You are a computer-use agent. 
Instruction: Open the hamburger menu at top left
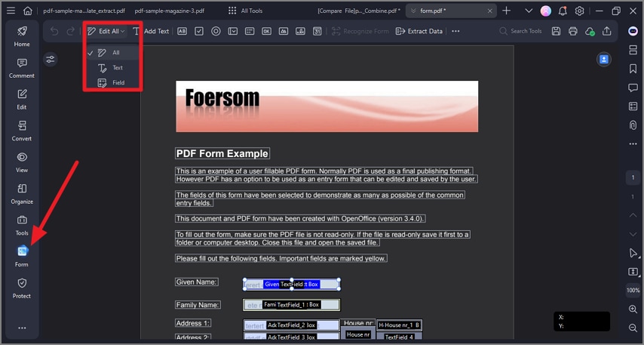click(x=11, y=11)
